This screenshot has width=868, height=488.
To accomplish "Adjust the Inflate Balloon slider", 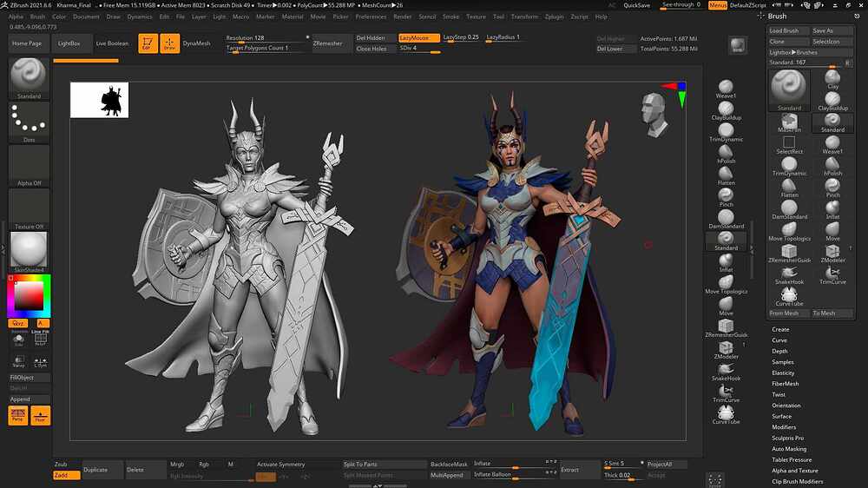I will click(515, 475).
